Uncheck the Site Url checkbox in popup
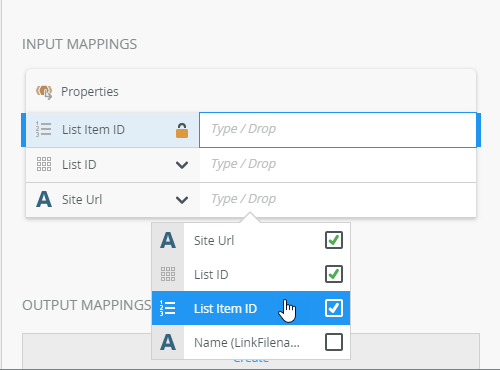 coord(334,240)
